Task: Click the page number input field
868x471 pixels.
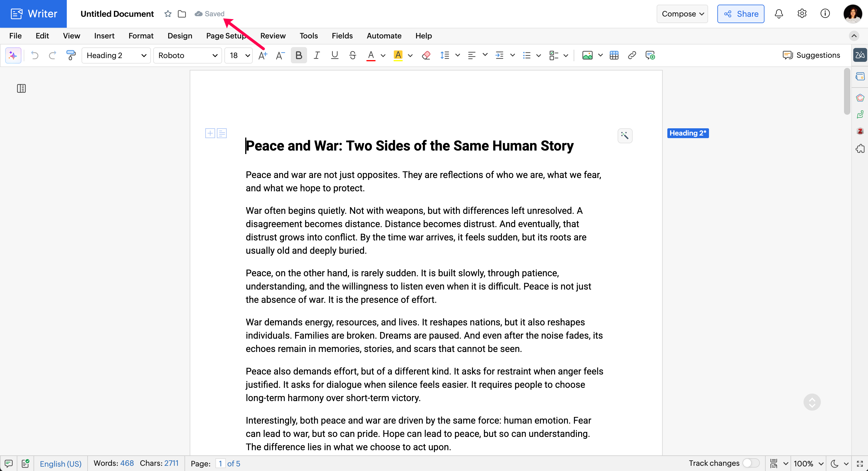Action: coord(220,463)
